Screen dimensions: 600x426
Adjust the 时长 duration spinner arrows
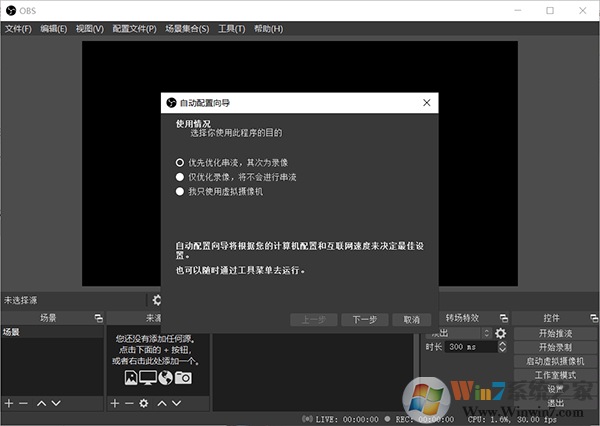[503, 347]
